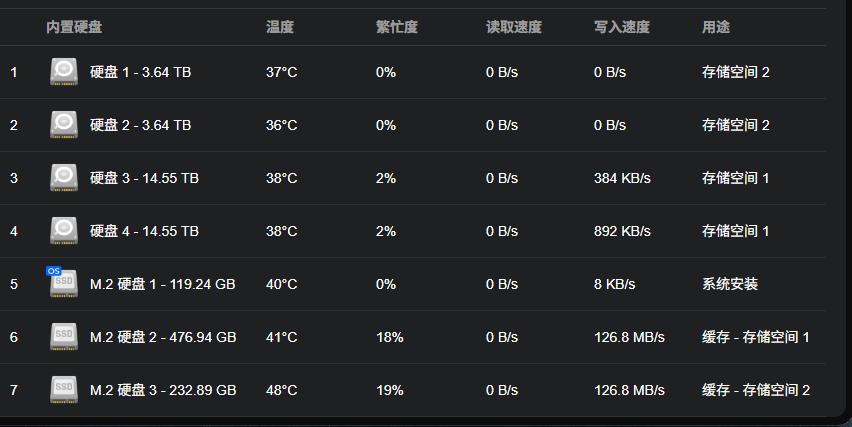Viewport: 852px width, 427px height.
Task: Click the 读取速度 column header
Action: point(513,27)
